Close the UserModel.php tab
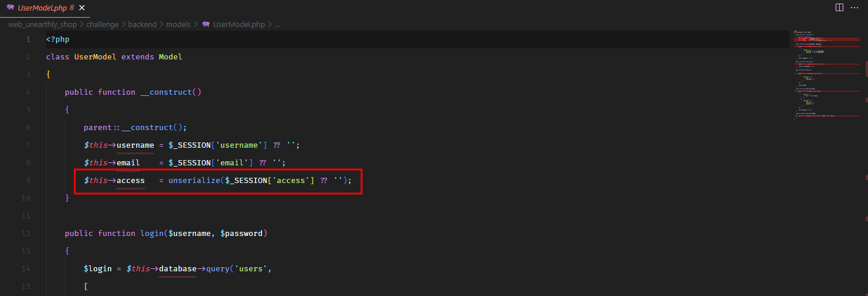This screenshot has width=868, height=296. tap(81, 8)
